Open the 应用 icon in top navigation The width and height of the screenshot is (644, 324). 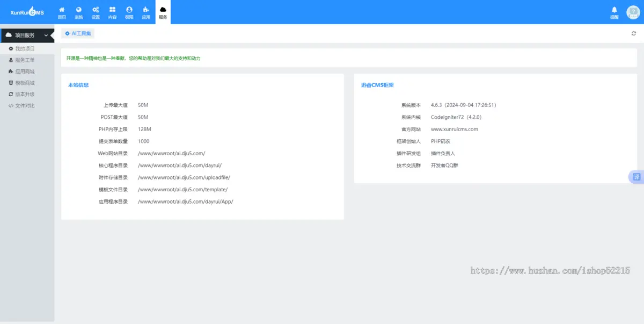[x=145, y=9]
